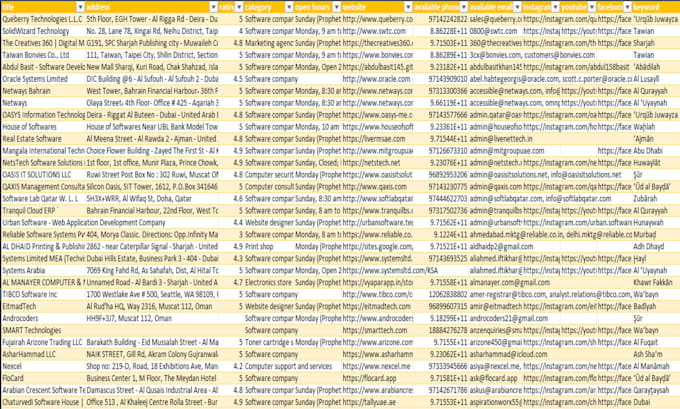Open the open hours filter dropdown

coord(337,7)
